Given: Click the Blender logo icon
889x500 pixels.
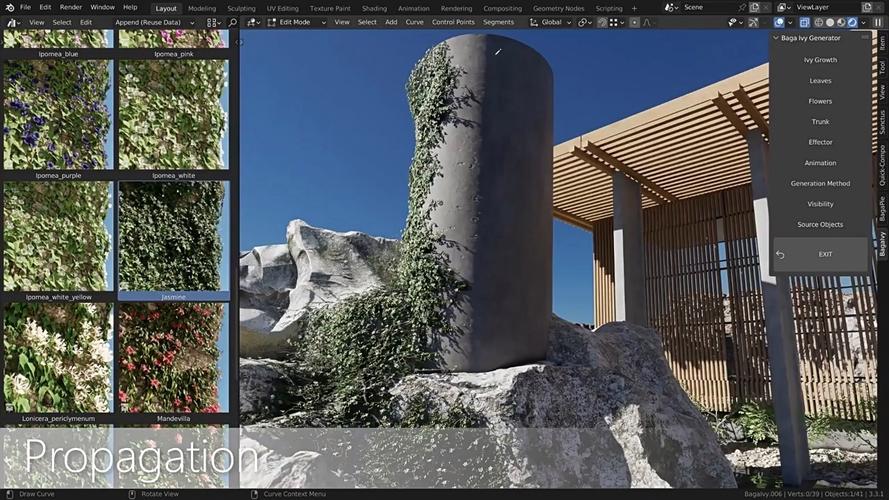Looking at the screenshot, I should (10, 7).
